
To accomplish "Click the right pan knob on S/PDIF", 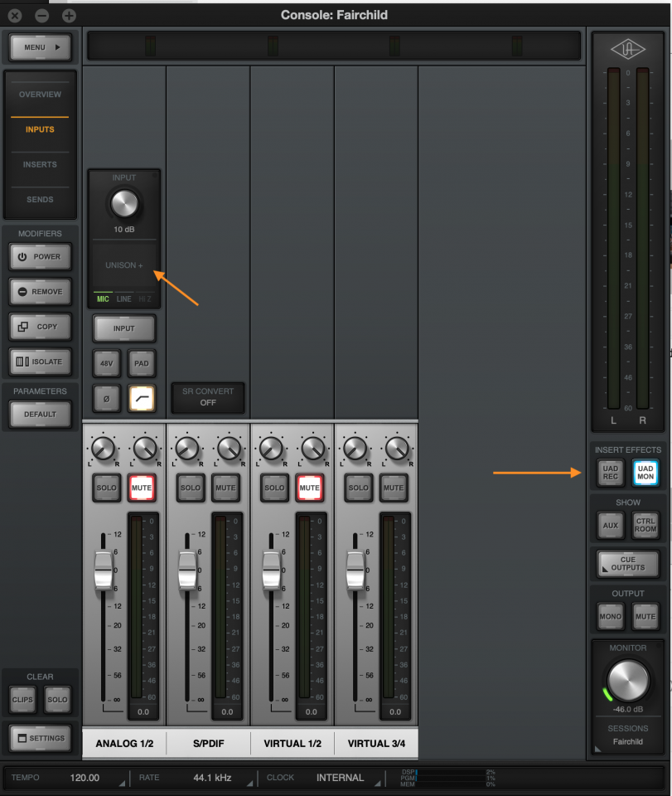I will [x=230, y=449].
